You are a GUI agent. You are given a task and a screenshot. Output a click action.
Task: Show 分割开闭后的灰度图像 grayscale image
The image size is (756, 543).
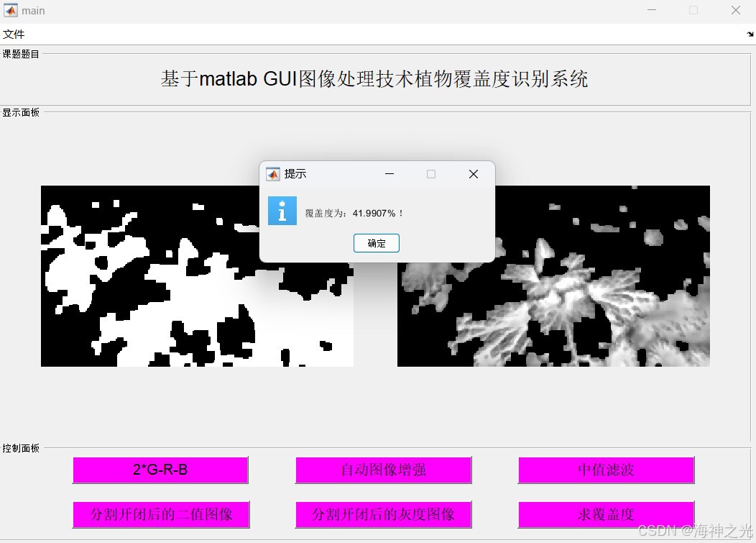pos(383,514)
